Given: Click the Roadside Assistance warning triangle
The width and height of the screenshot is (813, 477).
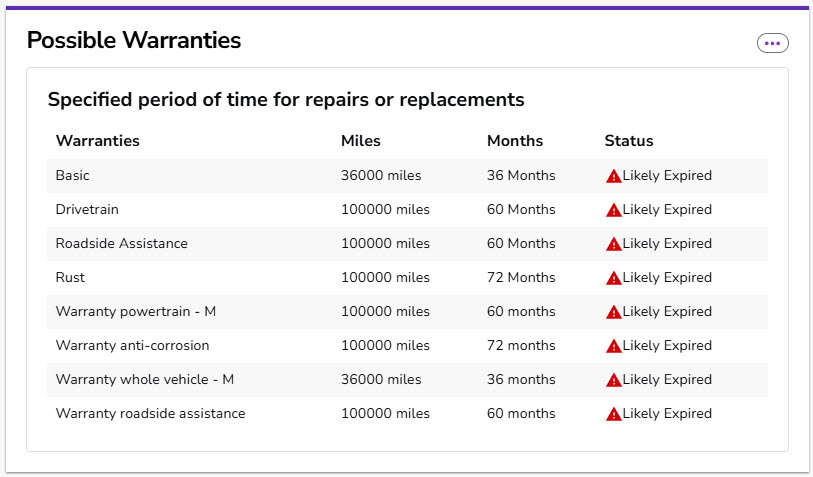Looking at the screenshot, I should click(x=613, y=244).
